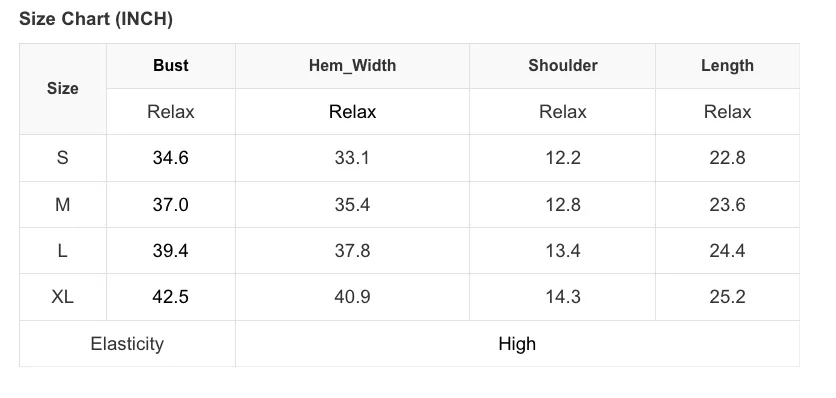
Task: Select bust value 34.6
Action: coord(171,158)
